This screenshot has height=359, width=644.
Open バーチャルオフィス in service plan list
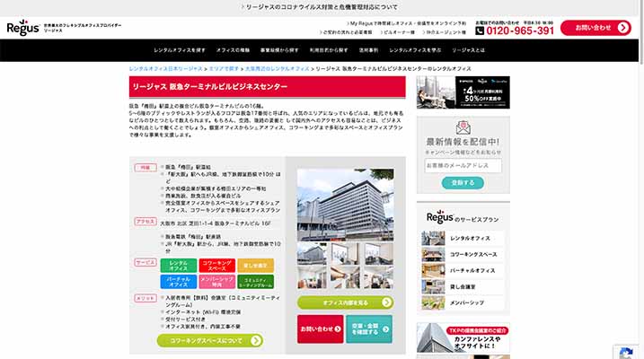coord(463,271)
